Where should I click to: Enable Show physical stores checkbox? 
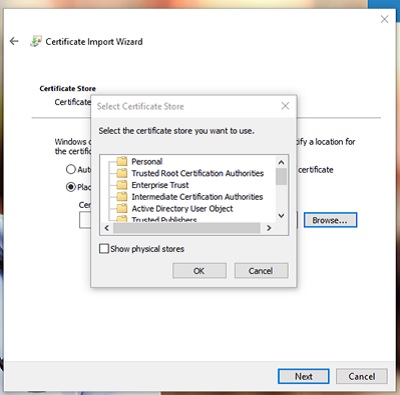(x=104, y=249)
